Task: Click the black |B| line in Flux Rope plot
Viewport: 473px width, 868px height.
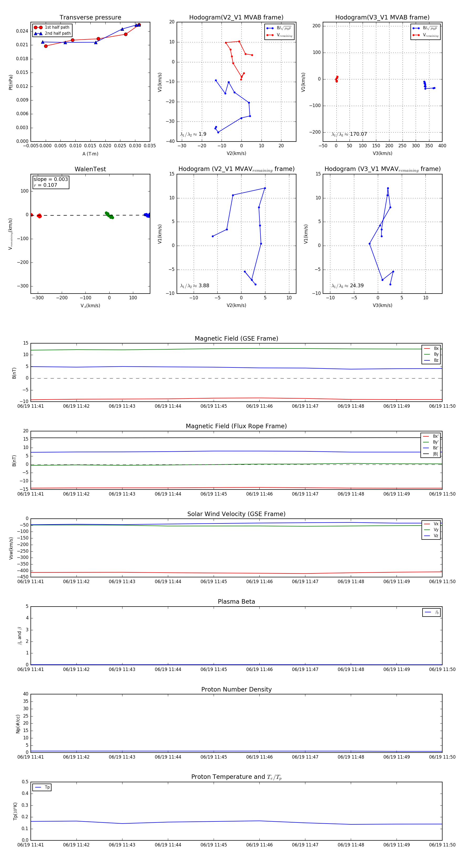Action: [x=236, y=438]
